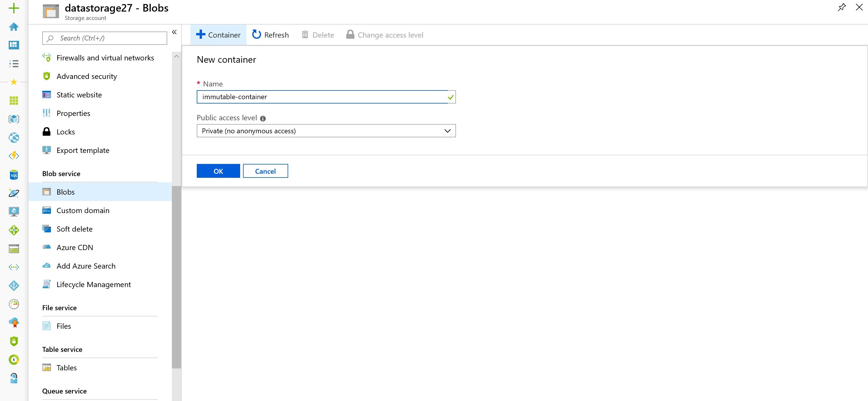Open the Dashboard icon in left rail
The width and height of the screenshot is (868, 401).
14,45
